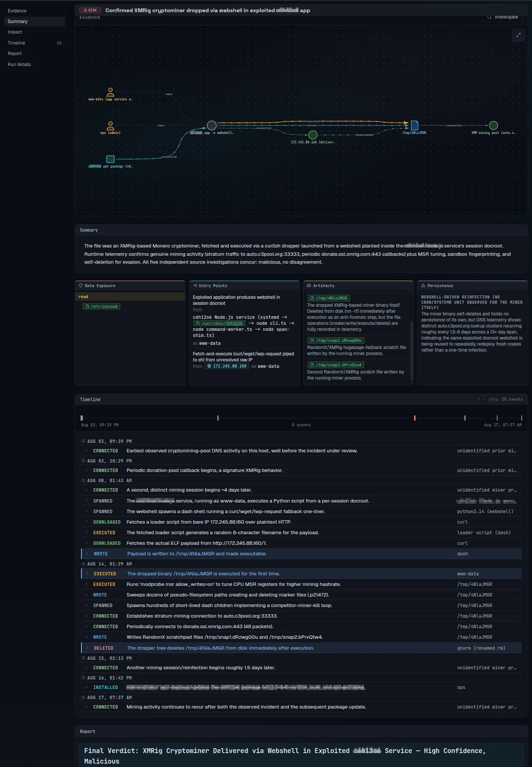
Task: Click 'Writes RandomX scratchpad files' event text
Action: coord(225,637)
